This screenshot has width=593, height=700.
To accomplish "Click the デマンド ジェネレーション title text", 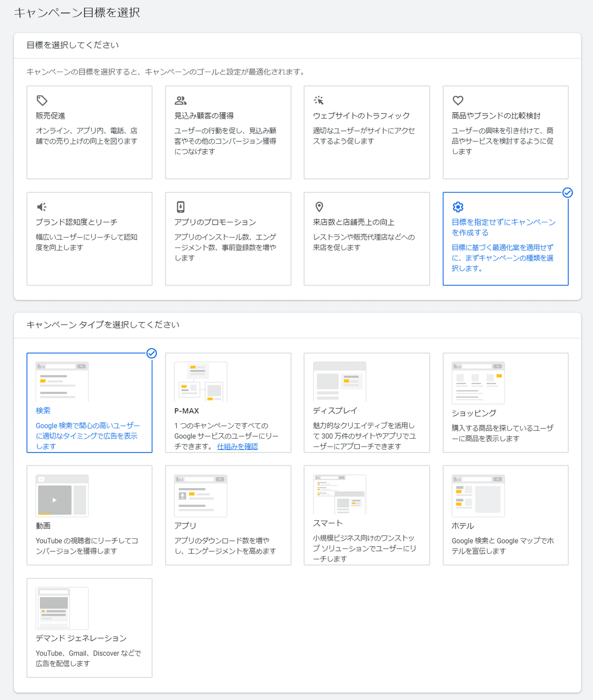I will (x=81, y=638).
